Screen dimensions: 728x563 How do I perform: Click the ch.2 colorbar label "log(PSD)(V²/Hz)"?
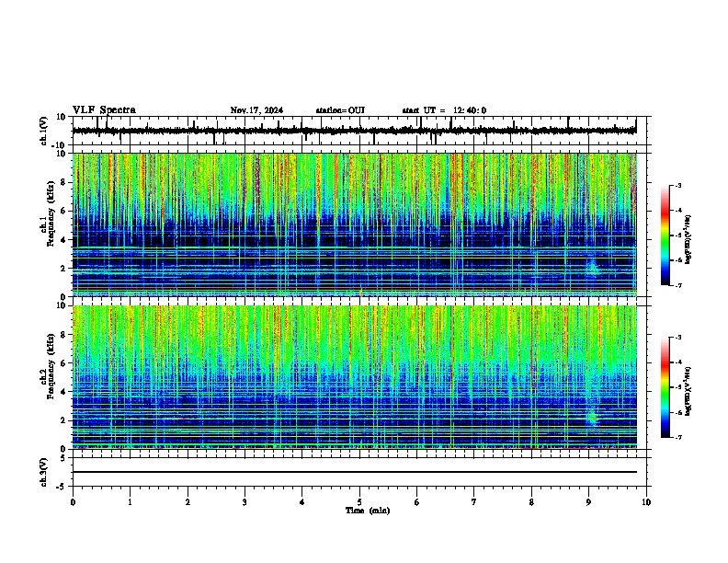(x=688, y=391)
